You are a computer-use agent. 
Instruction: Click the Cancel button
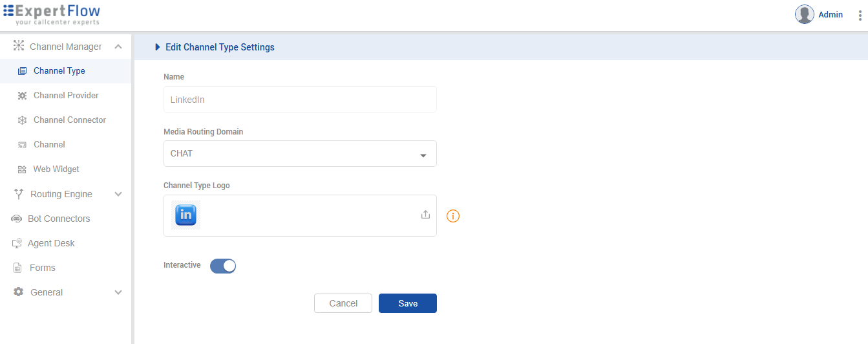pyautogui.click(x=343, y=303)
